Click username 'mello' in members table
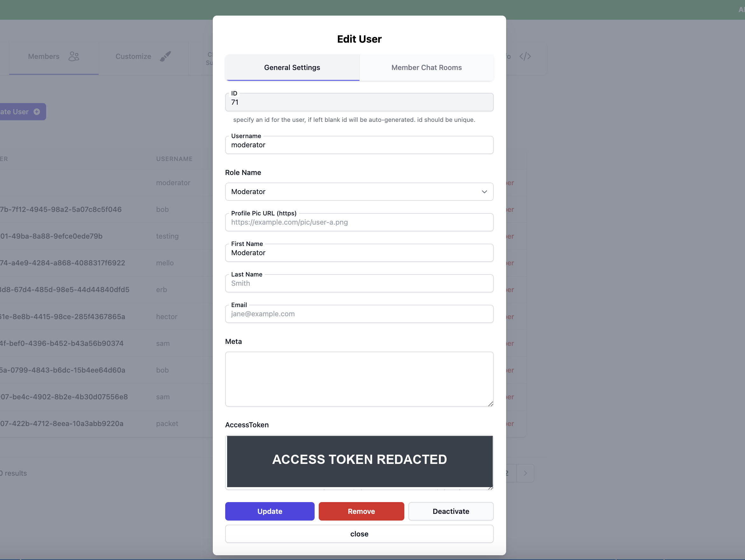 point(165,263)
